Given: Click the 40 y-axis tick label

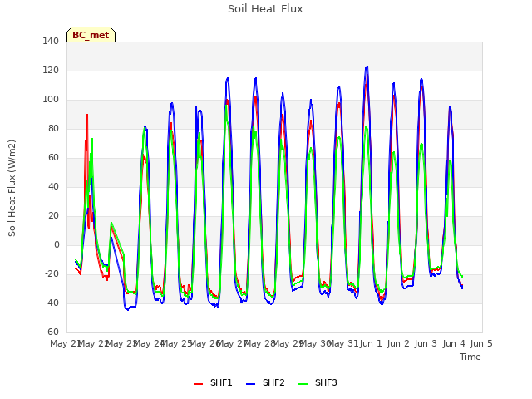Looking at the screenshot, I should (53, 186).
